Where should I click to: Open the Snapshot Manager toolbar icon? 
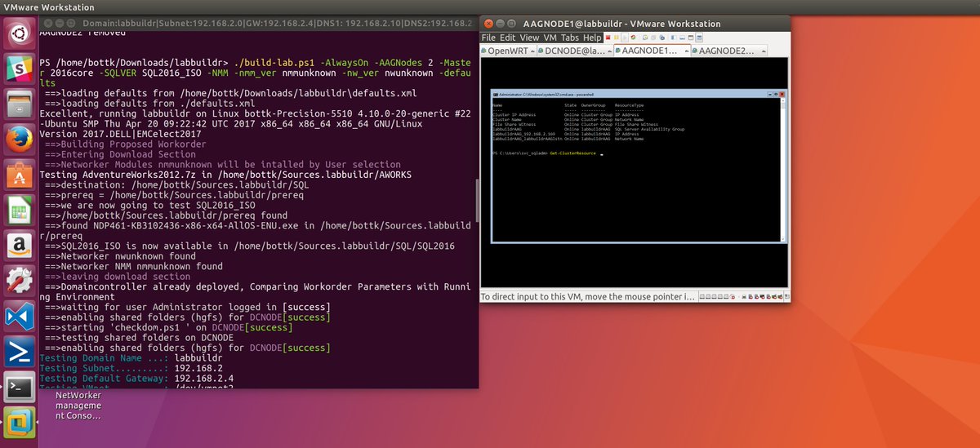[662, 38]
